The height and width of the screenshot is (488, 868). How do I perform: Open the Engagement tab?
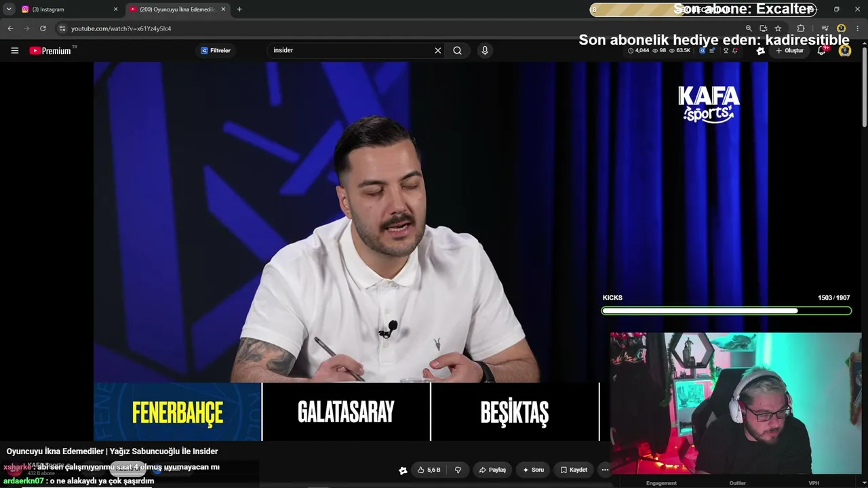tap(661, 483)
